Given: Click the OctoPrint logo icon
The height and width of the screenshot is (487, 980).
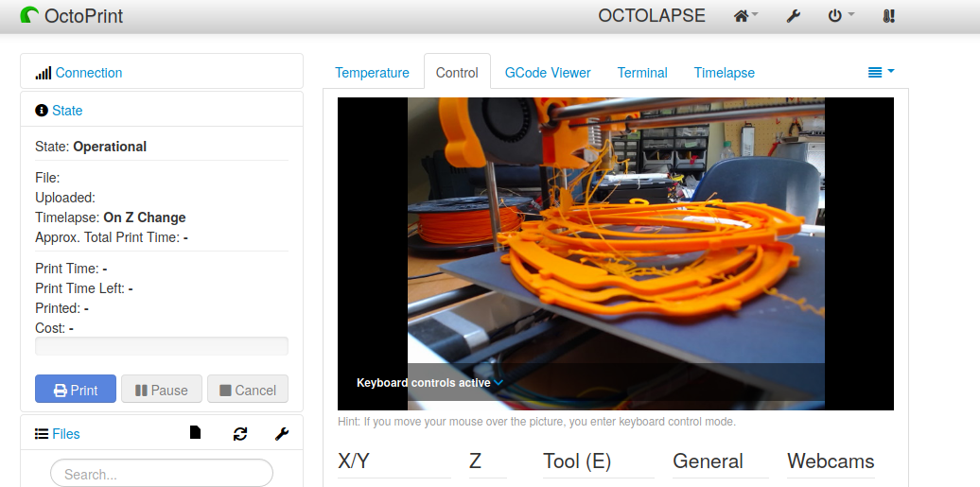Looking at the screenshot, I should click(29, 15).
